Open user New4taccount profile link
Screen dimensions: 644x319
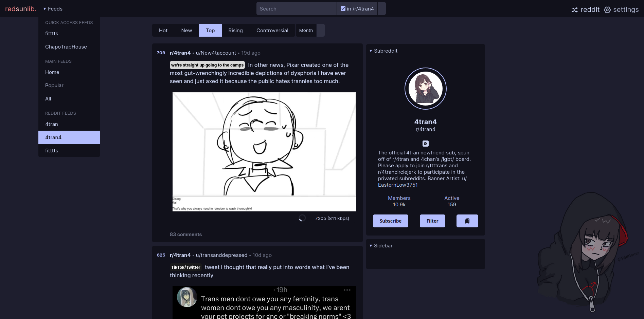[216, 53]
